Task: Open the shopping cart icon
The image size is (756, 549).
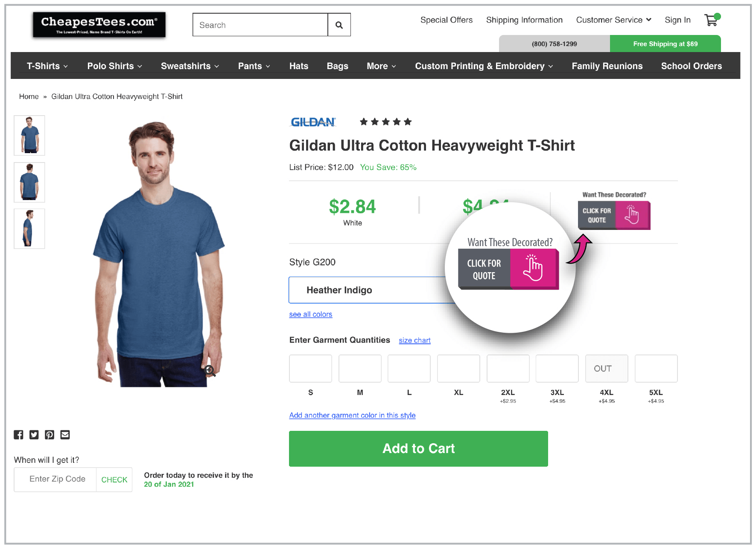Action: point(711,20)
